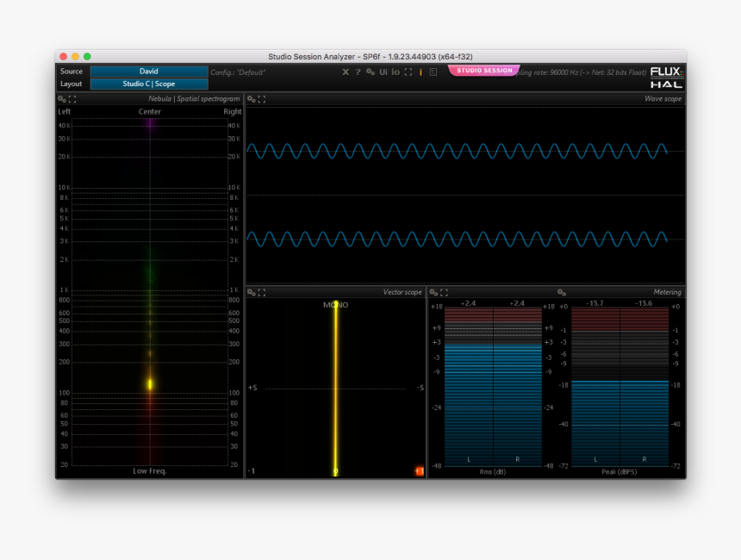Maximize the Vector scope panel
The height and width of the screenshot is (560, 741).
[262, 292]
